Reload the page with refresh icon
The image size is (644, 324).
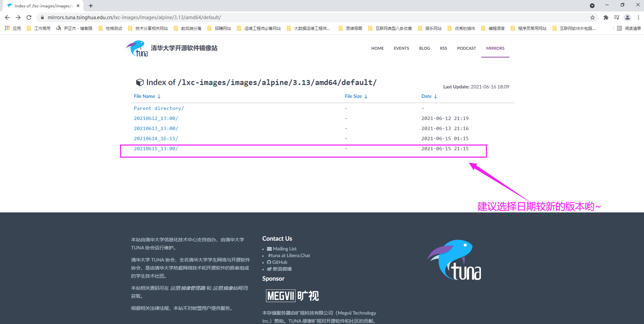(29, 17)
